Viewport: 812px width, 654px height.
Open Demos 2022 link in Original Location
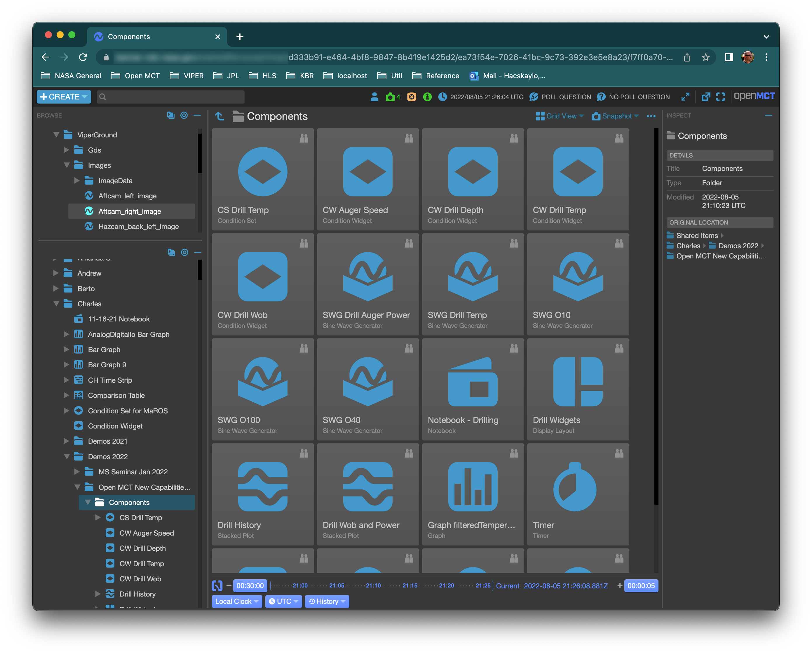738,246
